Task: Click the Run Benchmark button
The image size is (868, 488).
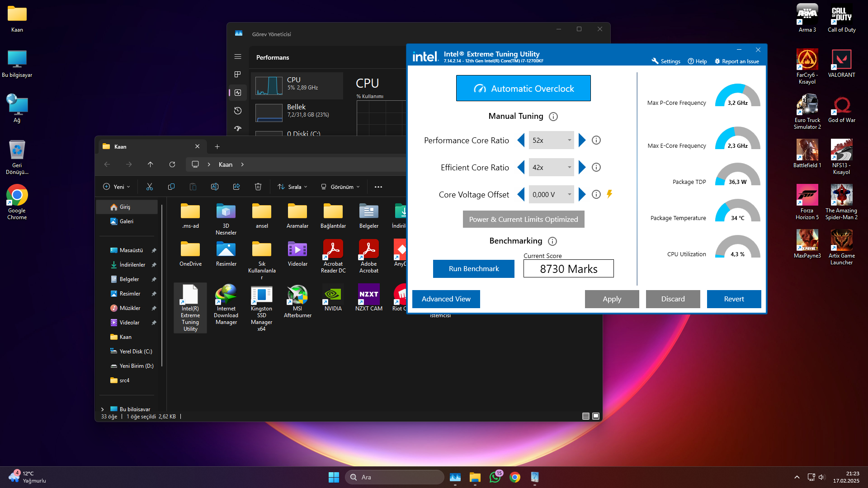Action: [473, 268]
